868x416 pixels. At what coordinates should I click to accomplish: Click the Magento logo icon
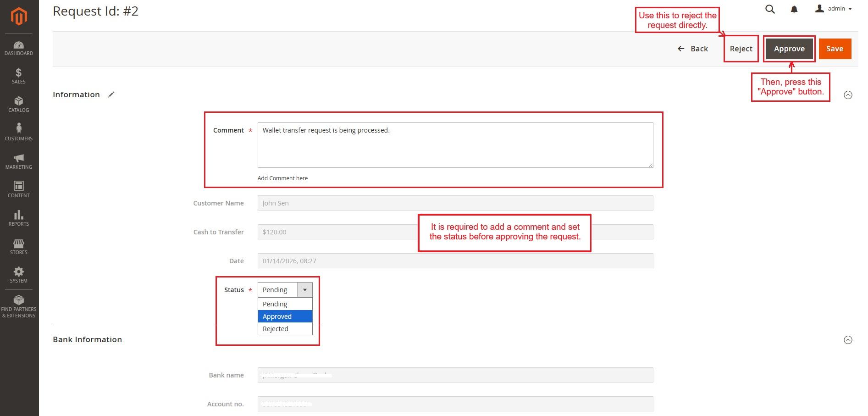click(19, 17)
